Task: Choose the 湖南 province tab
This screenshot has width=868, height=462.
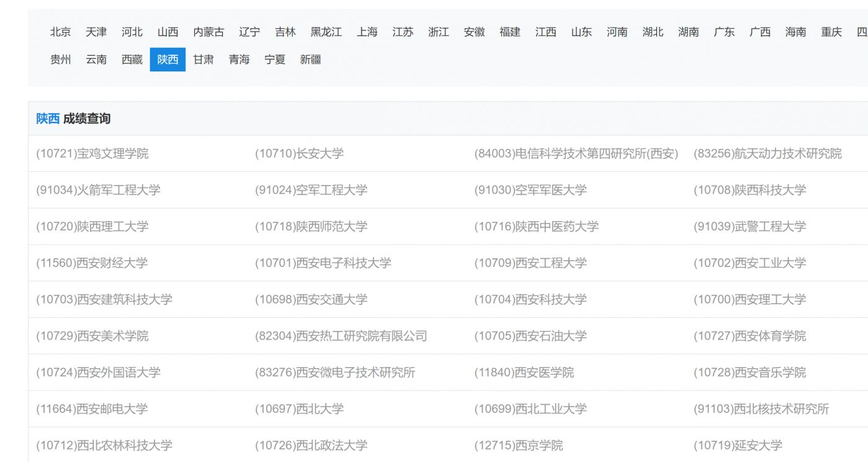Action: (x=689, y=32)
